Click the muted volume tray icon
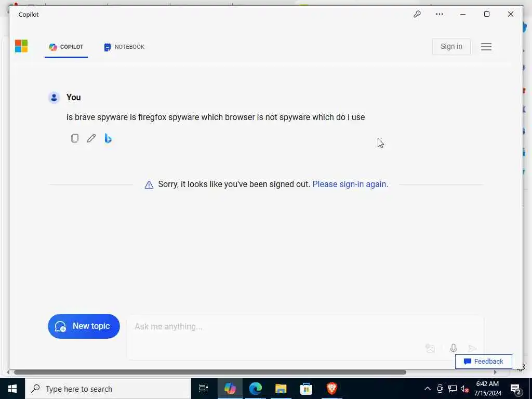Image resolution: width=532 pixels, height=399 pixels. (464, 389)
